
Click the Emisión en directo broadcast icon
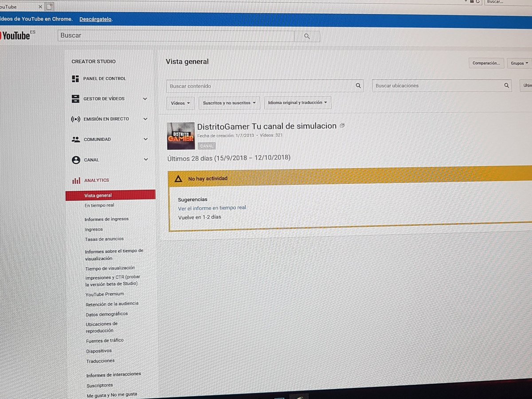(75, 119)
